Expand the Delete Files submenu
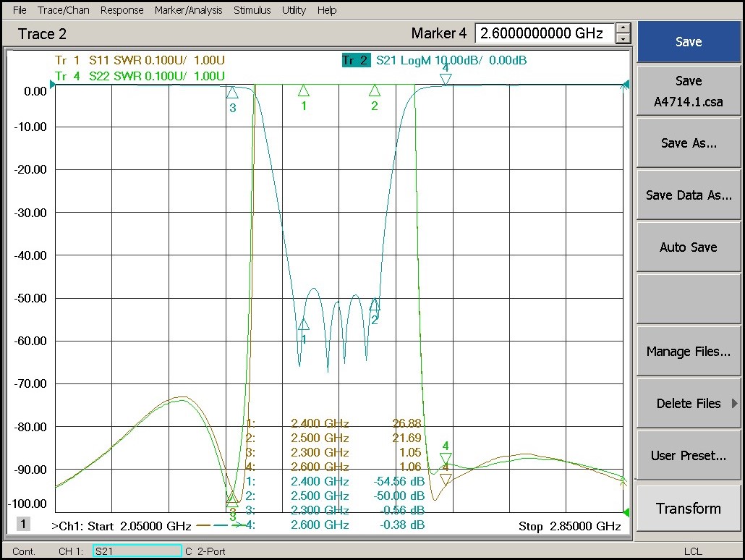Image resolution: width=745 pixels, height=560 pixels. pyautogui.click(x=688, y=403)
